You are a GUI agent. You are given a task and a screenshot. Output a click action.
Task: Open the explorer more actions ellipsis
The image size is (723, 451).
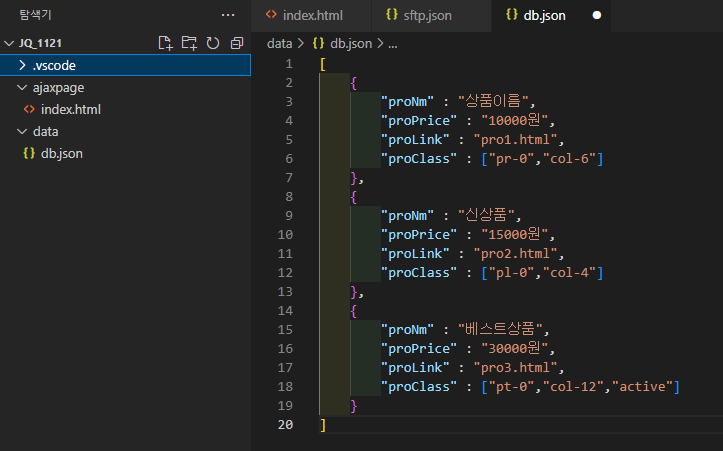pos(228,15)
